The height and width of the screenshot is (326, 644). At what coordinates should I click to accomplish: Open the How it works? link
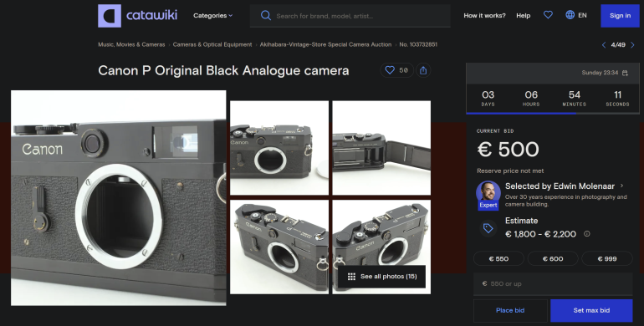point(484,16)
